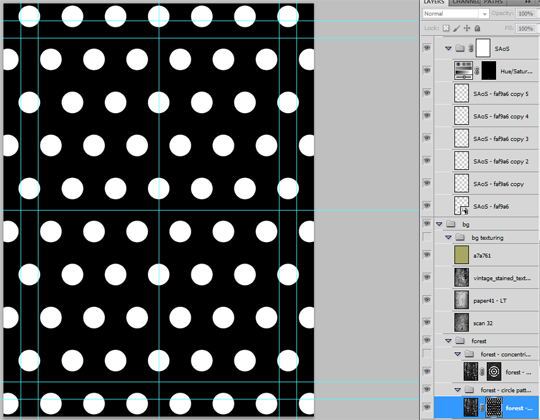
Task: Click the forest group folder icon
Action: coord(460,340)
